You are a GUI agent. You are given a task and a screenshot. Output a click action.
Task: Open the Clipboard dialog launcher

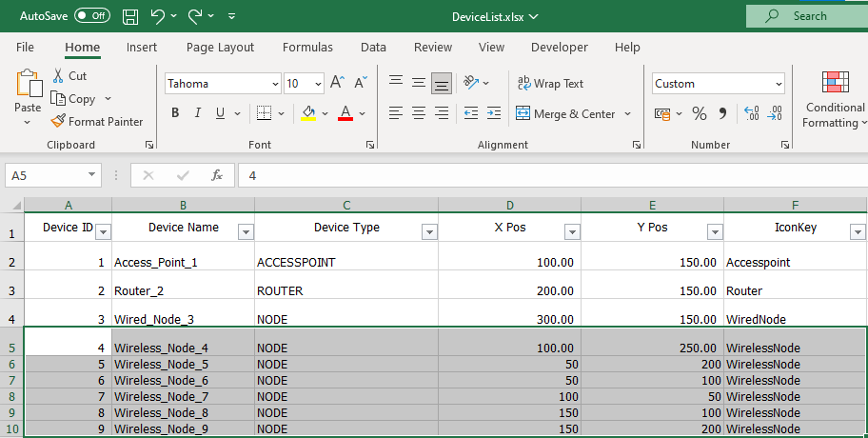point(148,145)
